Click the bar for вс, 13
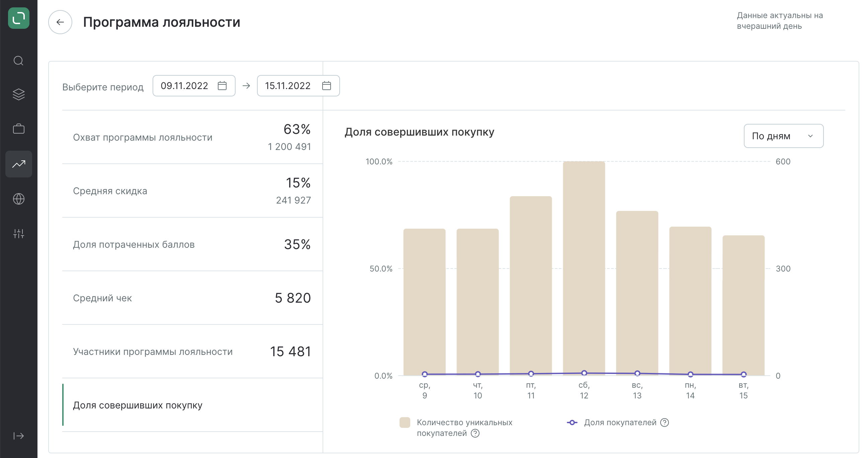This screenshot has width=868, height=458. click(x=637, y=293)
